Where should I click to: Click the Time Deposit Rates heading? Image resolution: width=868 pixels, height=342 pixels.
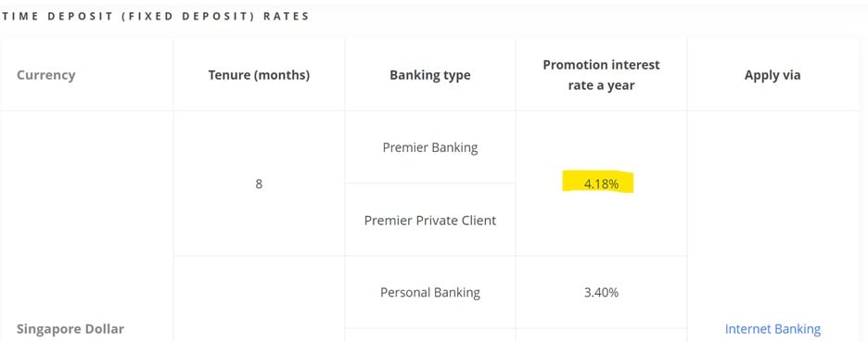point(156,16)
